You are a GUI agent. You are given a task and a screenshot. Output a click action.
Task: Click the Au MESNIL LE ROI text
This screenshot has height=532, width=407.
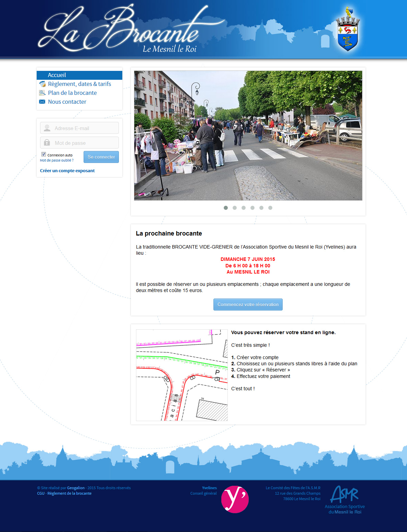(248, 272)
